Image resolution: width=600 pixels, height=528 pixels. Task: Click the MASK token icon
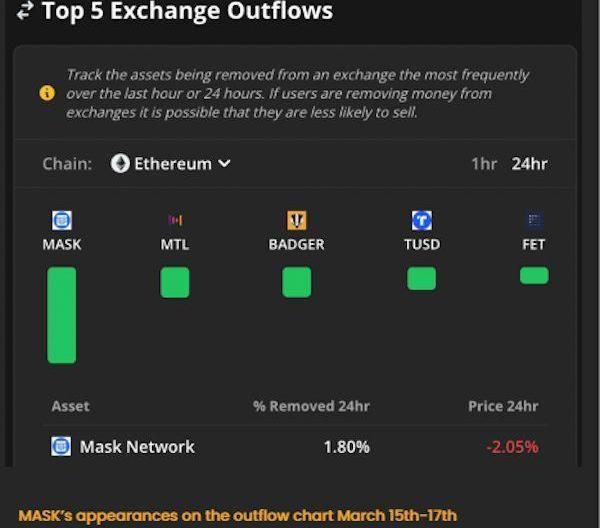pyautogui.click(x=62, y=220)
